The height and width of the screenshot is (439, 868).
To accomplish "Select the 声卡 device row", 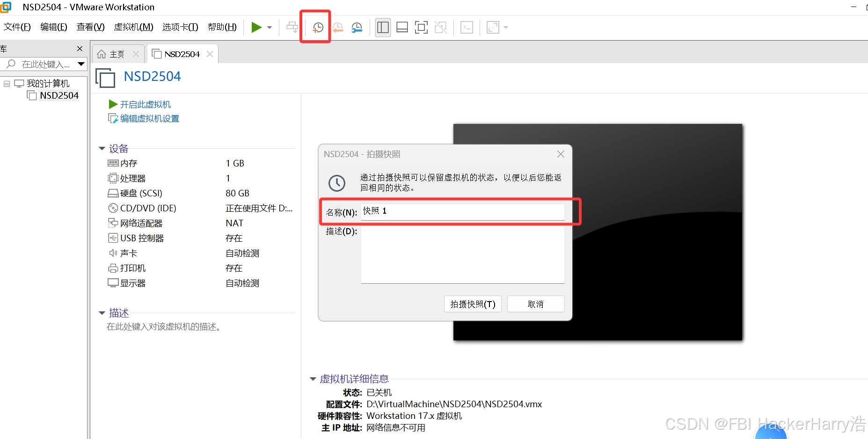I will point(200,253).
